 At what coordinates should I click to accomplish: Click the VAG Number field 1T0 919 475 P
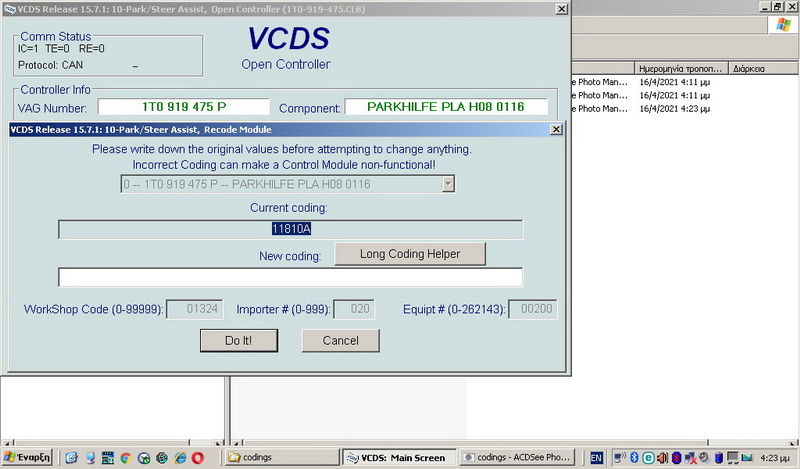point(184,107)
